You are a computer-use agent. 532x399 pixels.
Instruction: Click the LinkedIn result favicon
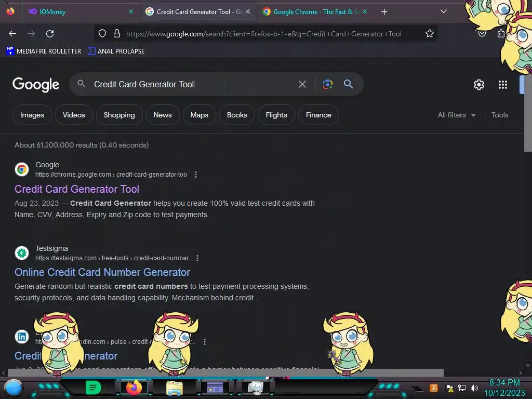[x=22, y=337]
